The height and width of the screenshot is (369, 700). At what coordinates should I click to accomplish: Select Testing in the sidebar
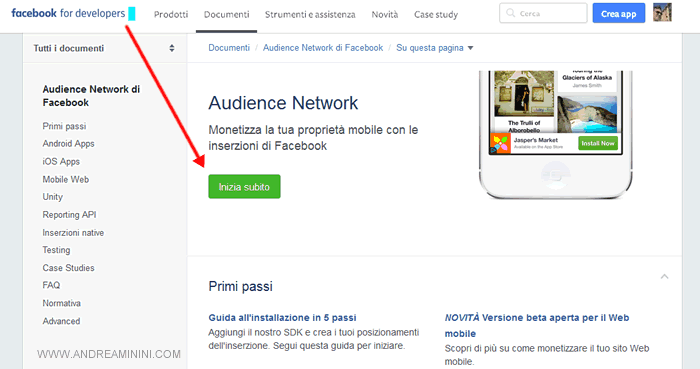tap(56, 250)
